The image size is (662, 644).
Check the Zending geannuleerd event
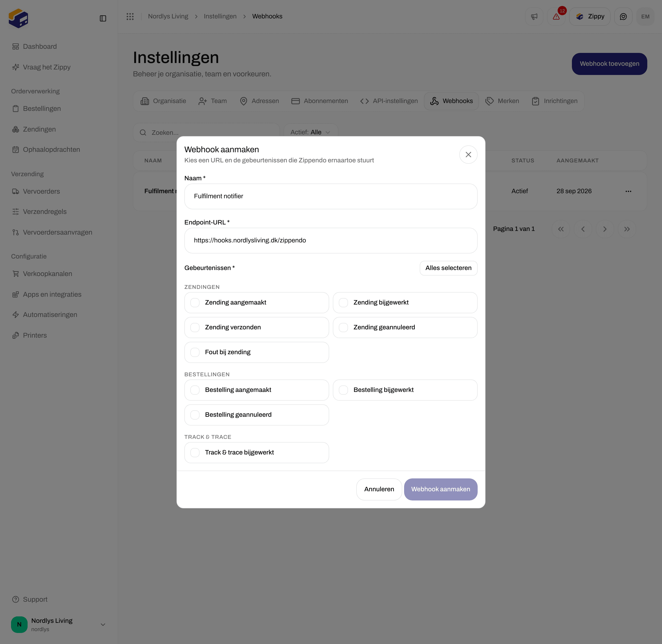pyautogui.click(x=343, y=328)
